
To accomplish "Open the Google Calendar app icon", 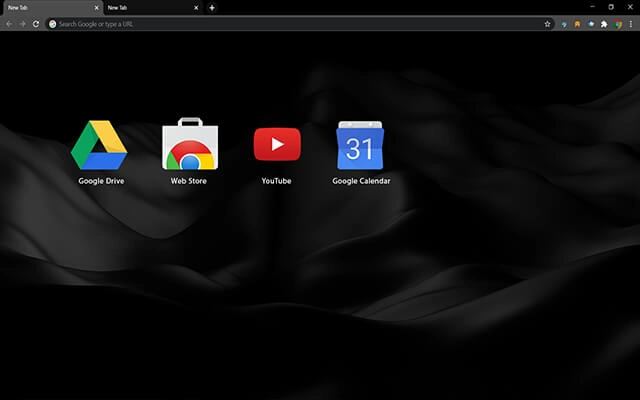I will click(360, 145).
